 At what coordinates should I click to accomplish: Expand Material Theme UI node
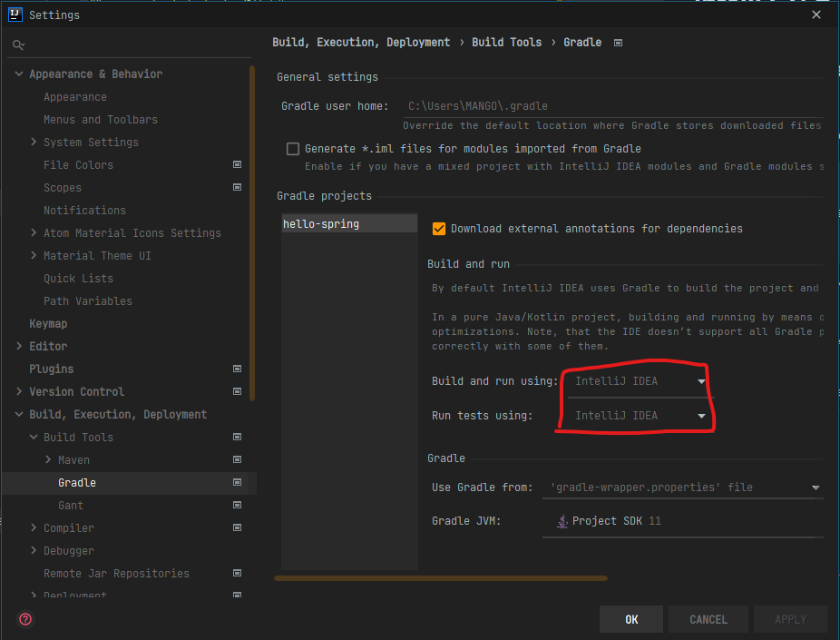point(34,256)
